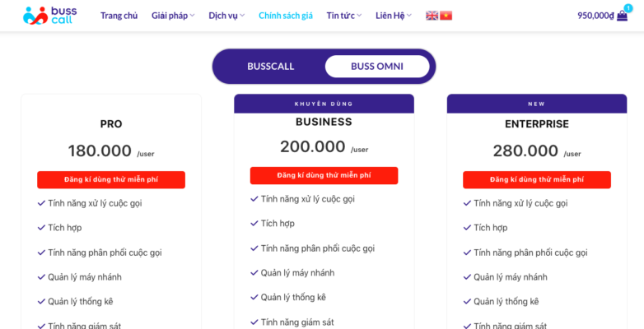Open Chính sách giá menu item
644x329 pixels.
point(285,16)
